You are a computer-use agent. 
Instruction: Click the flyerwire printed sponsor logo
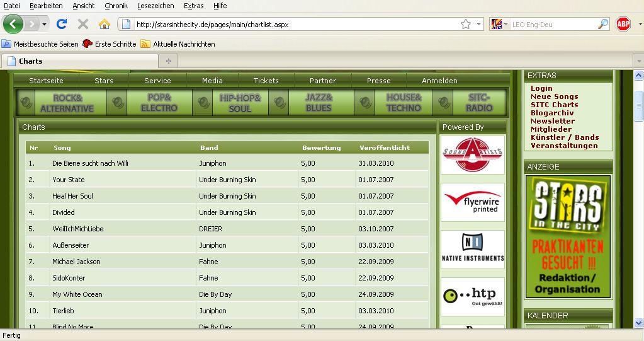tap(473, 202)
